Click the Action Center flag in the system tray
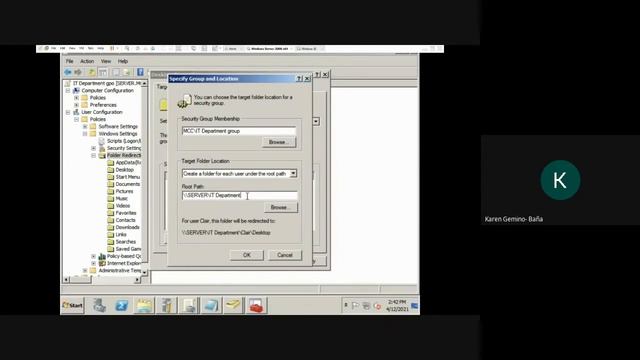 355,305
